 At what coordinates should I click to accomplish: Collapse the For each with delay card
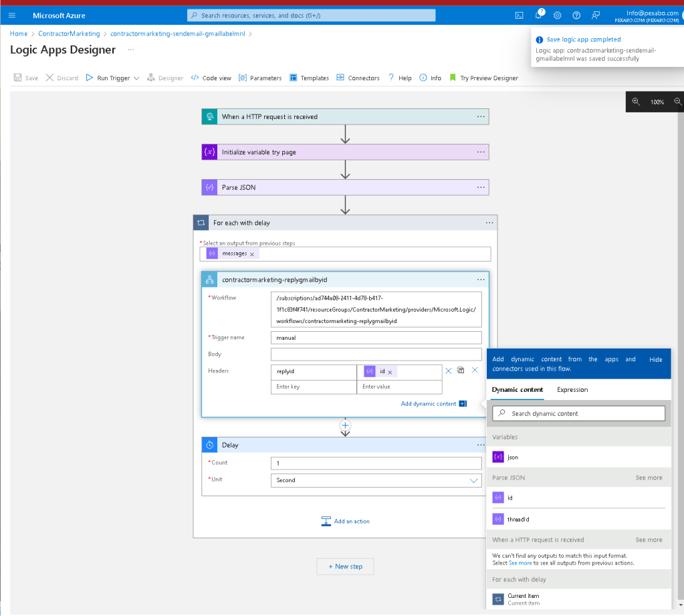point(344,223)
